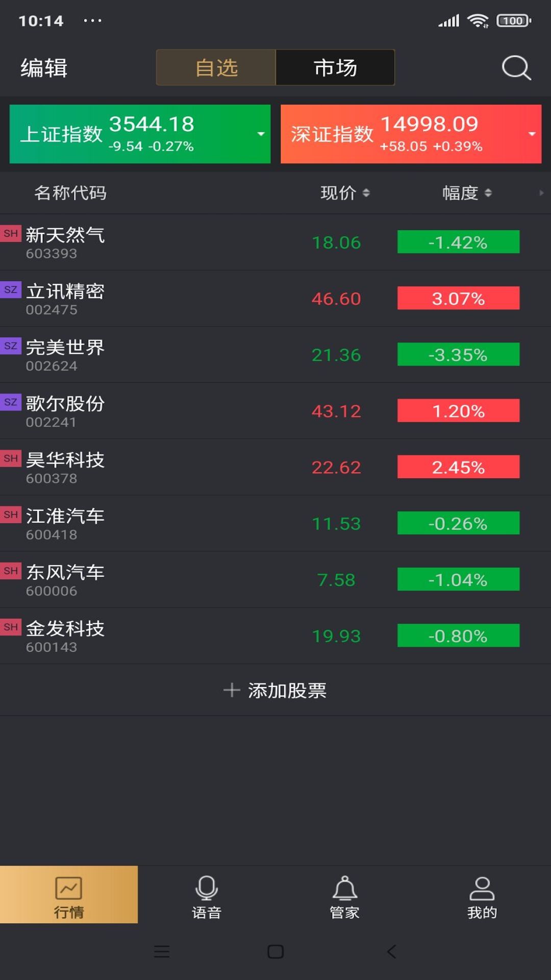Viewport: 551px width, 980px height.
Task: Expand the 深证指数 dropdown arrow
Action: click(x=532, y=134)
